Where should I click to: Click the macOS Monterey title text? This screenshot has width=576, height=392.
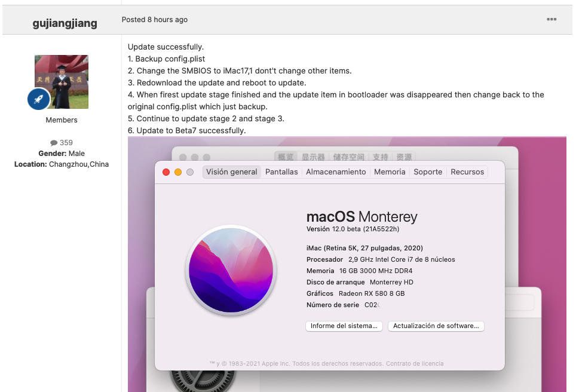click(362, 217)
